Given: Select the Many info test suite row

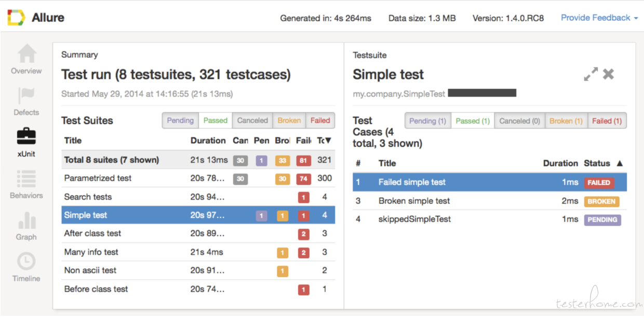Looking at the screenshot, I should 91,252.
